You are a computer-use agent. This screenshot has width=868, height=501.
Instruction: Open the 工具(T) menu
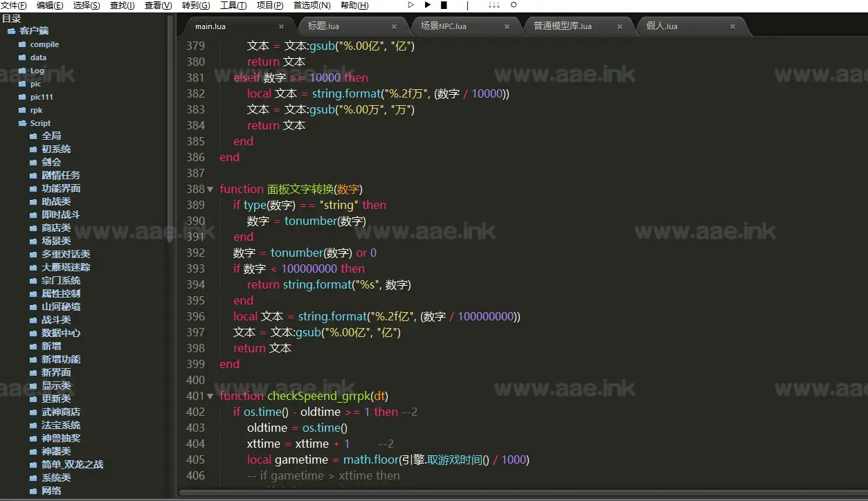233,6
